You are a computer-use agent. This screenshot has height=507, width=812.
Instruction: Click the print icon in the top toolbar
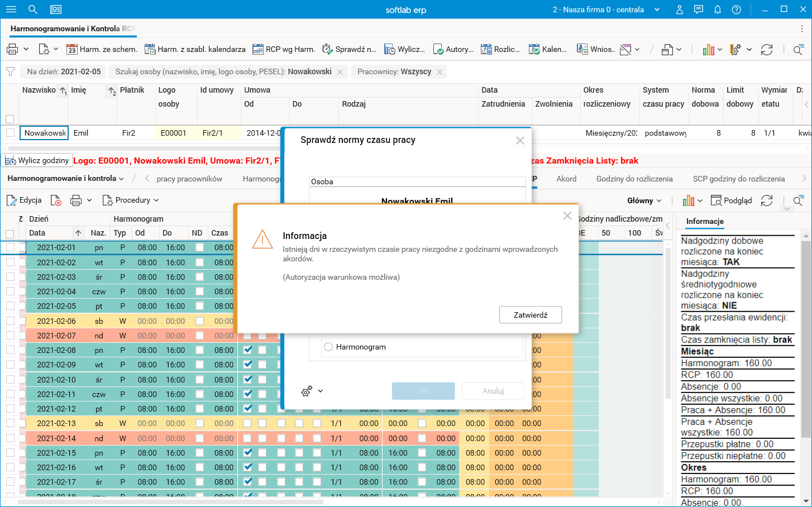[12, 49]
